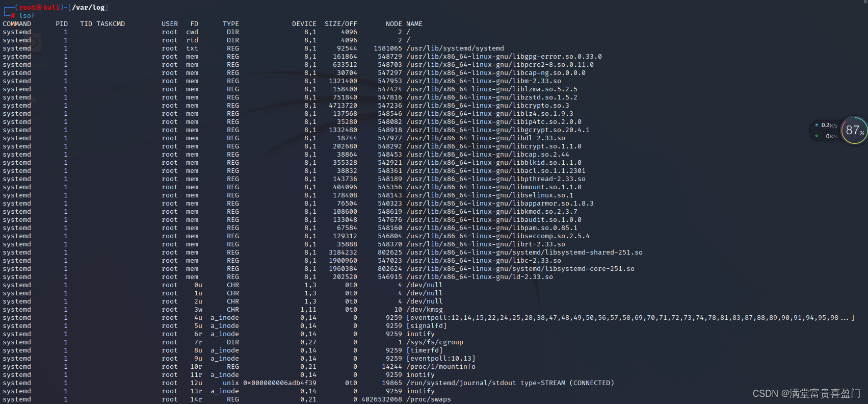Click the [eventpoll:10,13] entry
Image resolution: width=868 pixels, height=404 pixels.
click(x=441, y=359)
